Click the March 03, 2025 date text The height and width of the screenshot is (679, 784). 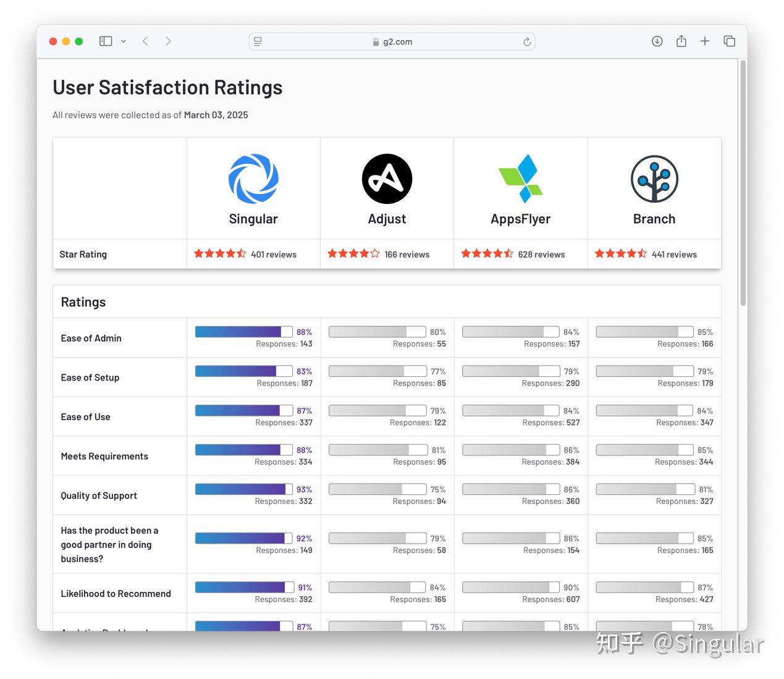(x=216, y=115)
